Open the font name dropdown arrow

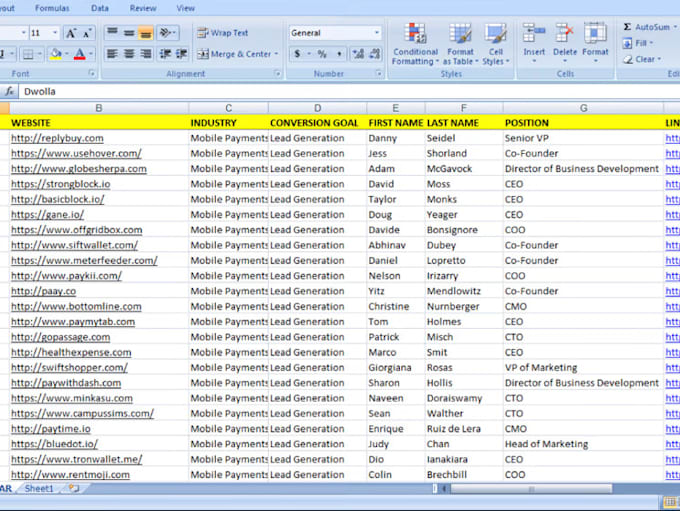(23, 33)
